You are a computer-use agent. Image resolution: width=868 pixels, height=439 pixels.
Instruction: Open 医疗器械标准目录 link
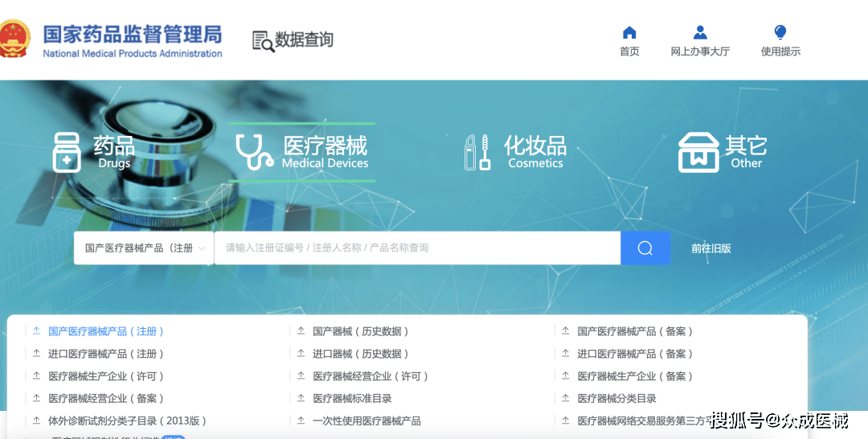[x=352, y=399]
